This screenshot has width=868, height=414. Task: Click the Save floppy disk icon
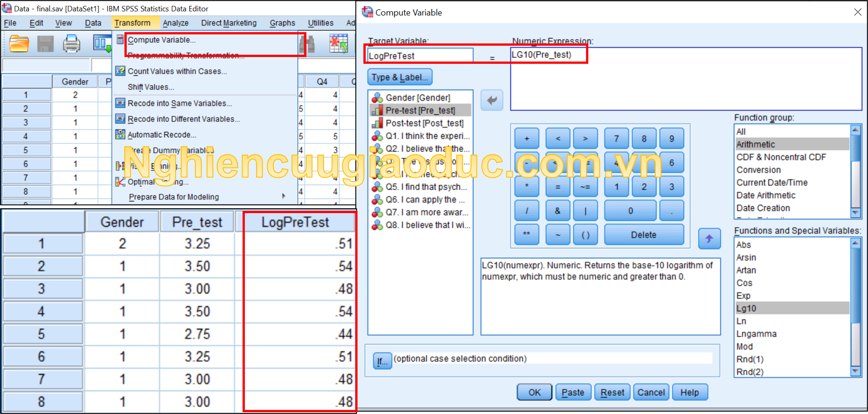pyautogui.click(x=45, y=44)
